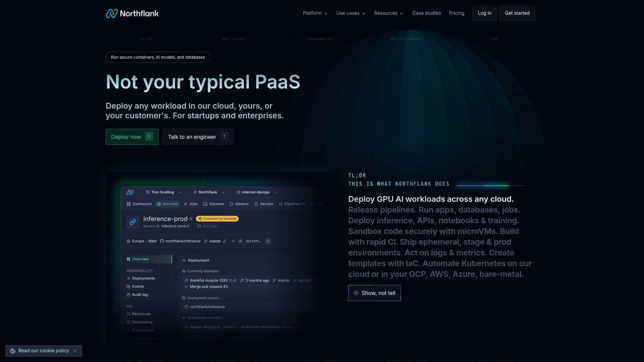Click the Deploy now button
Image resolution: width=644 pixels, height=362 pixels.
[x=132, y=137]
